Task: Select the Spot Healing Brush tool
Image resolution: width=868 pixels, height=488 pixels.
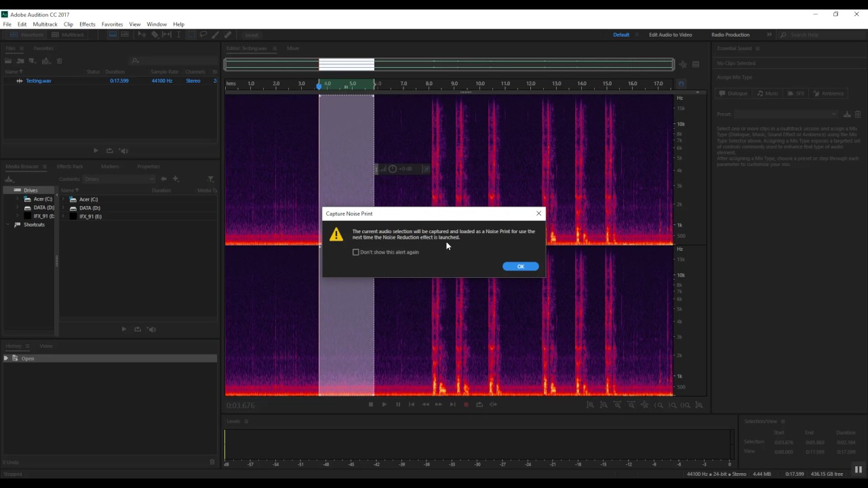Action: [228, 35]
